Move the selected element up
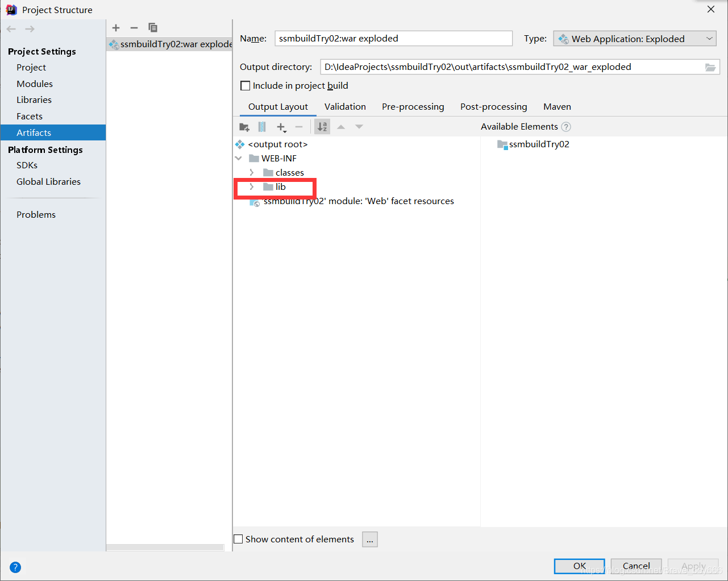The image size is (728, 581). coord(341,127)
